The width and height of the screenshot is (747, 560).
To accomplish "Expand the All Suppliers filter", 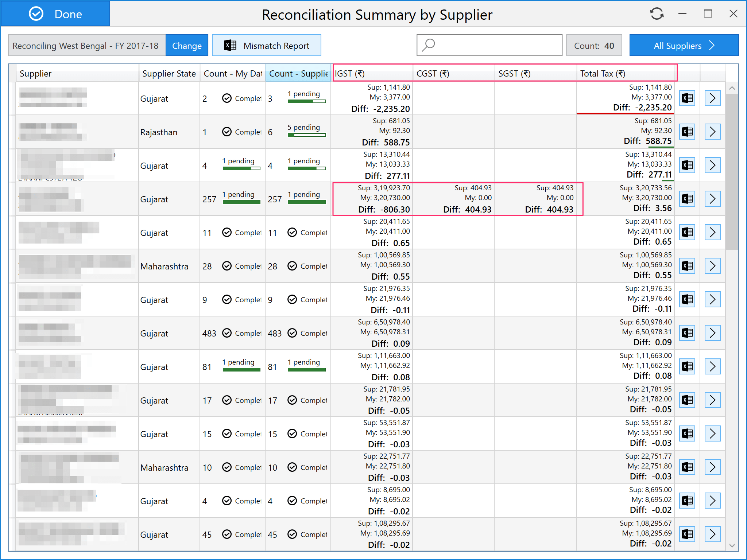I will (x=684, y=45).
